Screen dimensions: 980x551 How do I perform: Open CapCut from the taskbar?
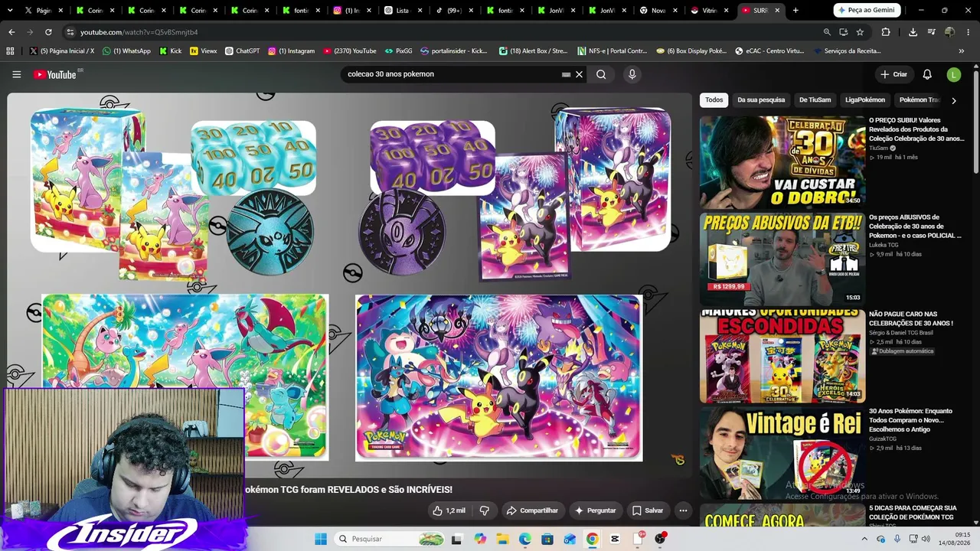[x=615, y=539]
